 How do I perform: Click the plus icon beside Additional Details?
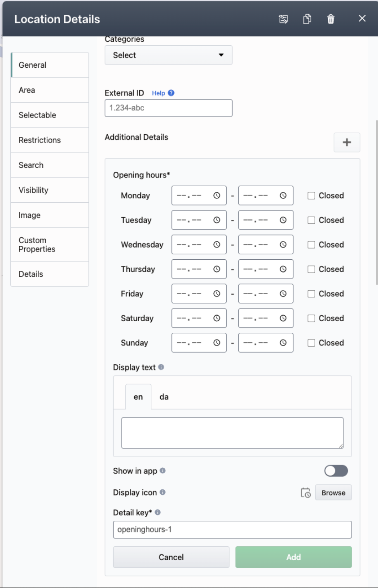point(347,142)
